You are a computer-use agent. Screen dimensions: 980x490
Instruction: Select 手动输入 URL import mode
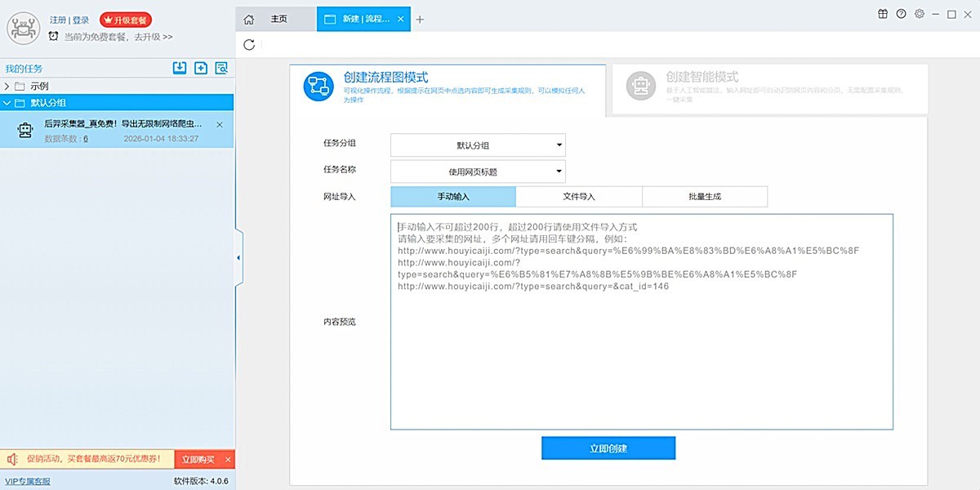453,197
